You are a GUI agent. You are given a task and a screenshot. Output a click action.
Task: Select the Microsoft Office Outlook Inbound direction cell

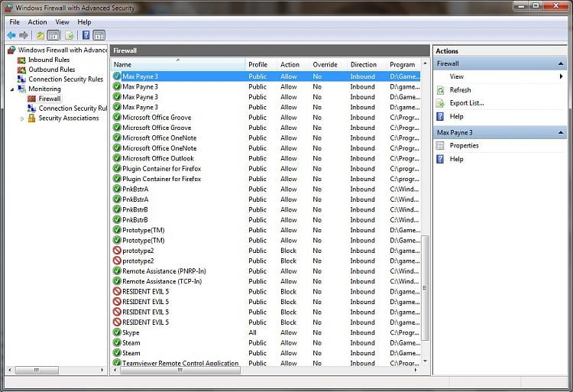pos(362,158)
